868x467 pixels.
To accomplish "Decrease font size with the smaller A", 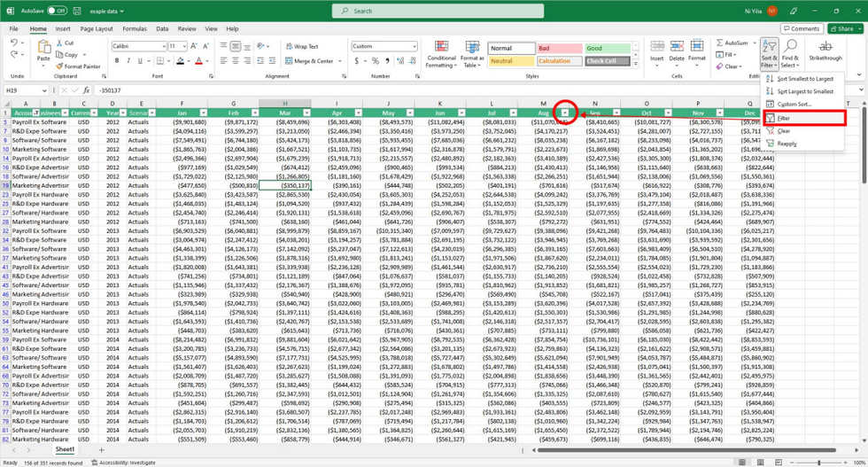I will tap(205, 46).
